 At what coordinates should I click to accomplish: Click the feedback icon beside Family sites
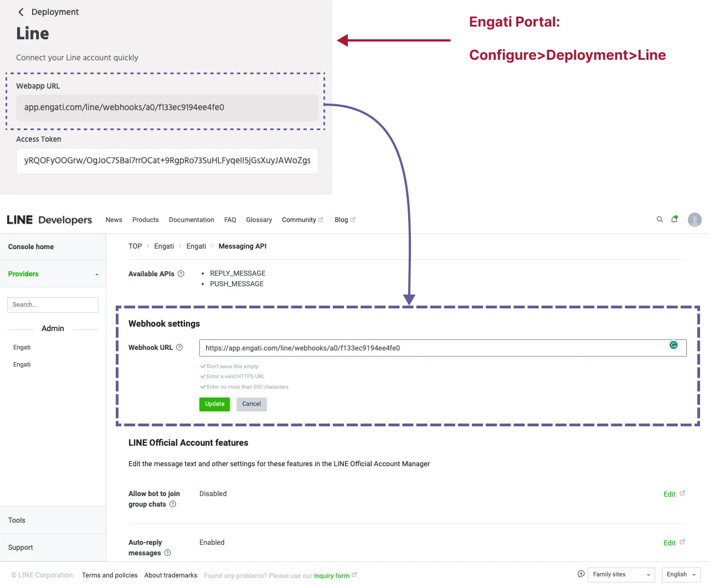(x=581, y=574)
